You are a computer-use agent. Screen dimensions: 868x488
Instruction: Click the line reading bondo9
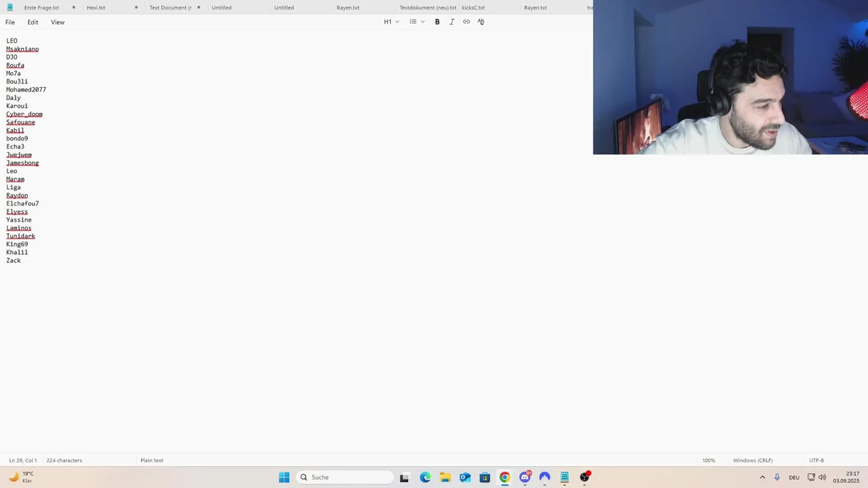point(17,139)
